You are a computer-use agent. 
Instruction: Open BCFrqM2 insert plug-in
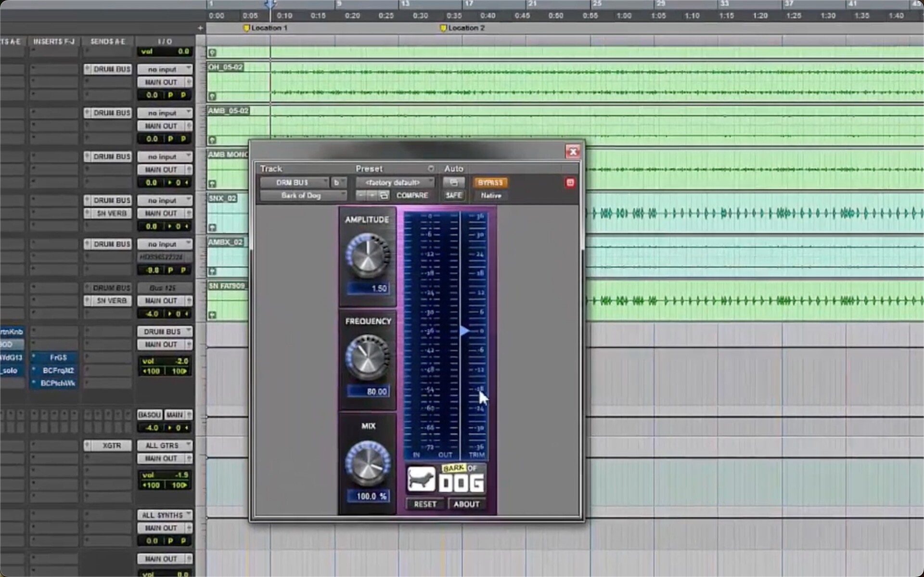click(54, 370)
